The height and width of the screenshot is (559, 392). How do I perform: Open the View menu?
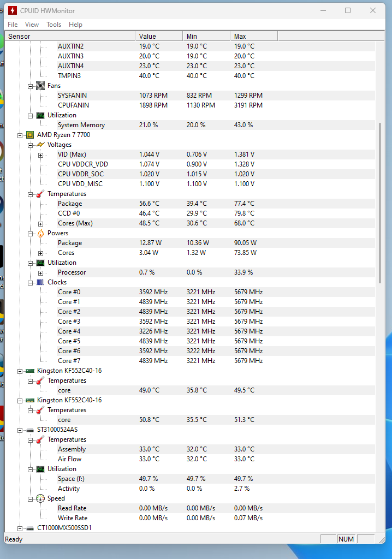click(32, 24)
